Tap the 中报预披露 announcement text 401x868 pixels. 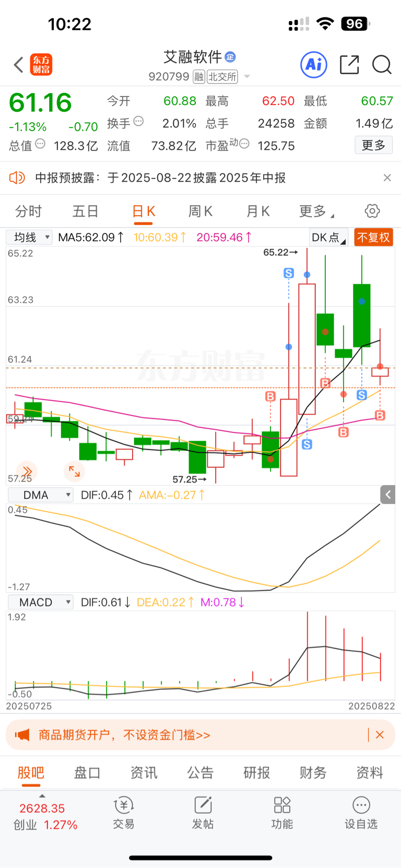click(160, 178)
